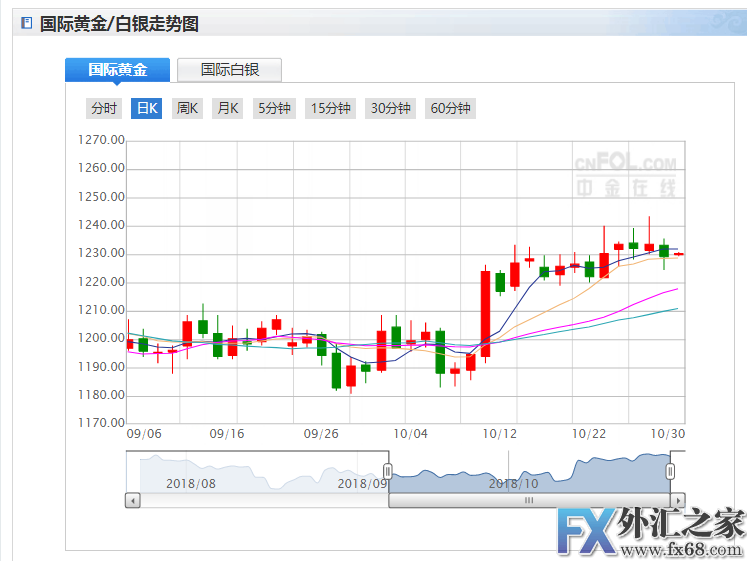The width and height of the screenshot is (747, 561).
Task: Choose the 30分钟 interval
Action: click(391, 109)
